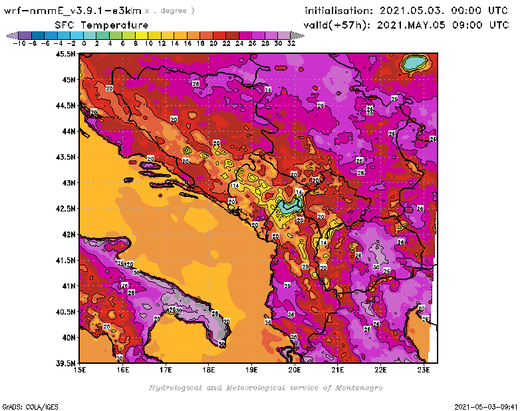Click the "45N" latitude label

pyautogui.click(x=68, y=80)
